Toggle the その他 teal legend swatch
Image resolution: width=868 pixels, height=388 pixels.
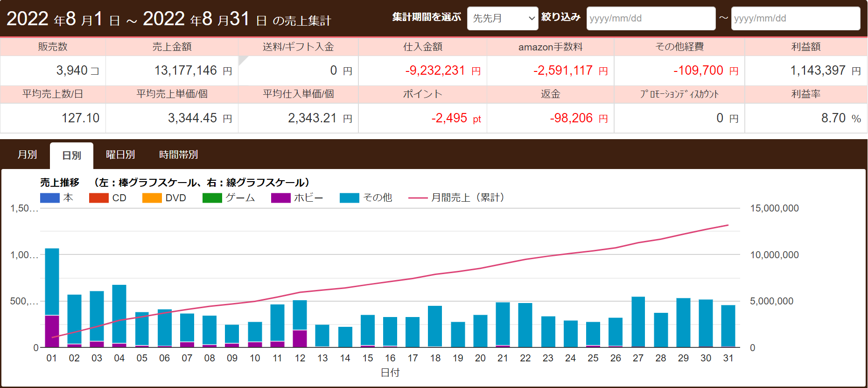[350, 198]
